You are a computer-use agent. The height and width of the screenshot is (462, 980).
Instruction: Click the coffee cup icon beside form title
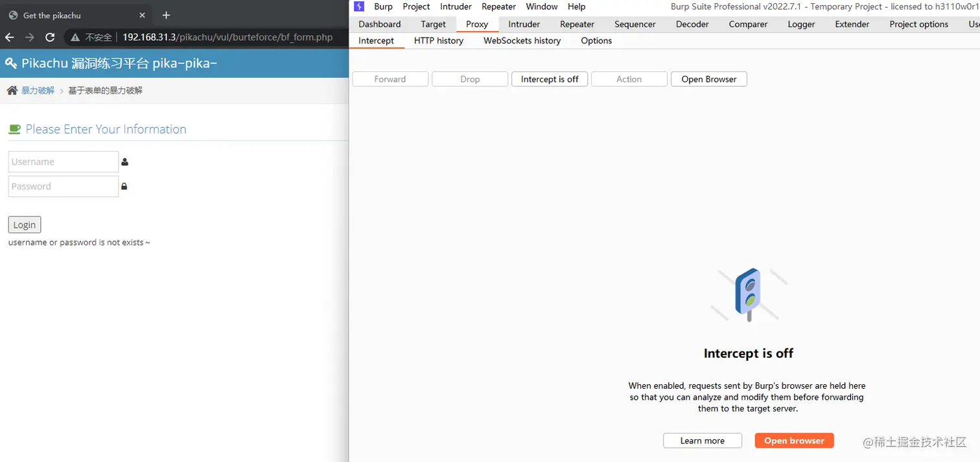click(14, 129)
